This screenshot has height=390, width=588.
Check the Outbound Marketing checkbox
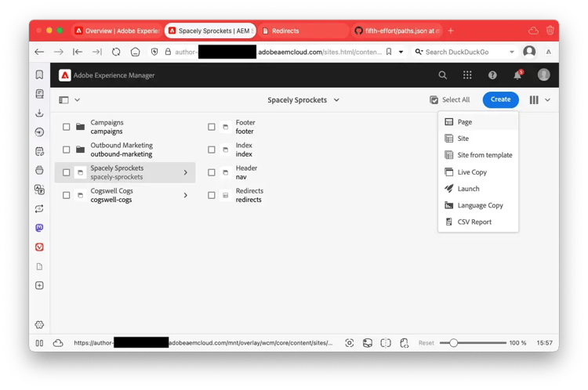click(x=67, y=150)
